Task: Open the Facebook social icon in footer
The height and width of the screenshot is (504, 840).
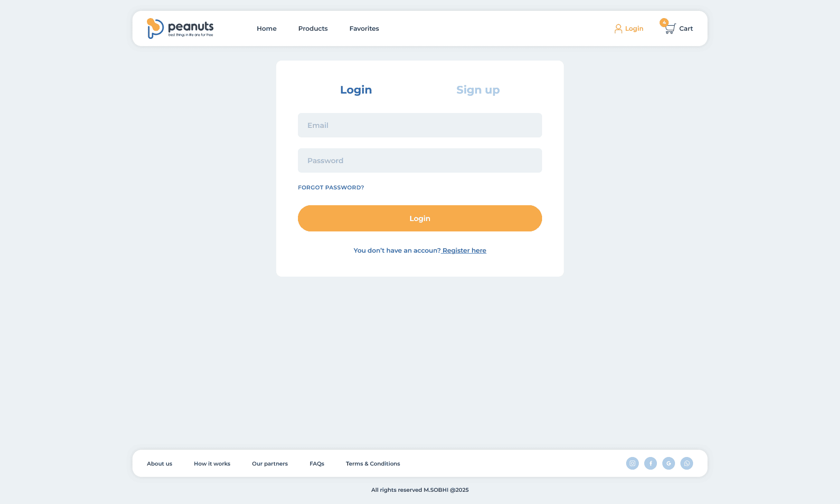Action: 651,463
